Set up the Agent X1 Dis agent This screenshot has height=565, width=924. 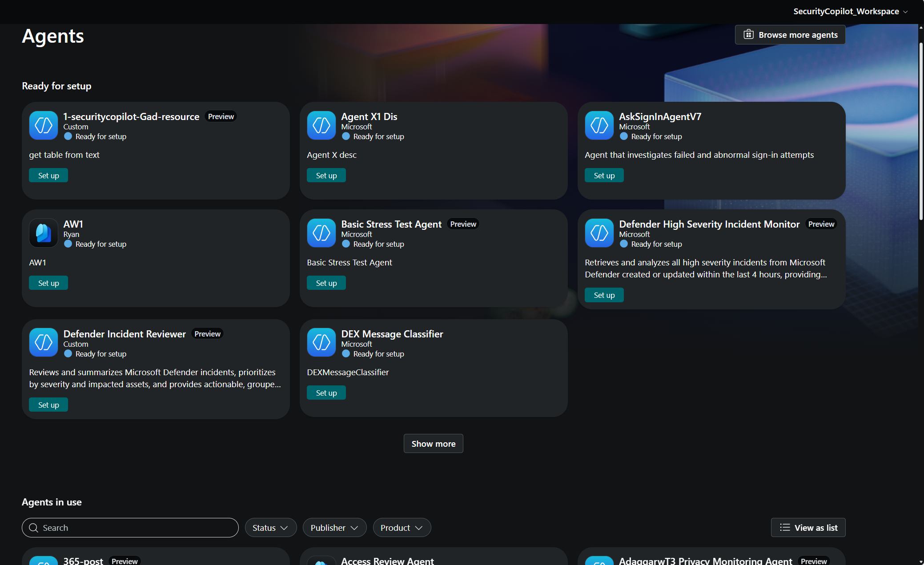326,176
